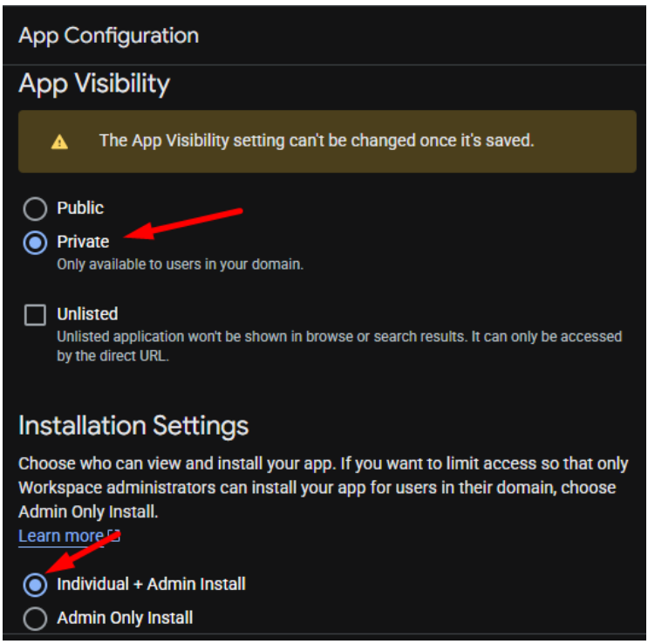Choose the Individual + Admin Install radio circle
The image size is (648, 644).
click(x=35, y=585)
